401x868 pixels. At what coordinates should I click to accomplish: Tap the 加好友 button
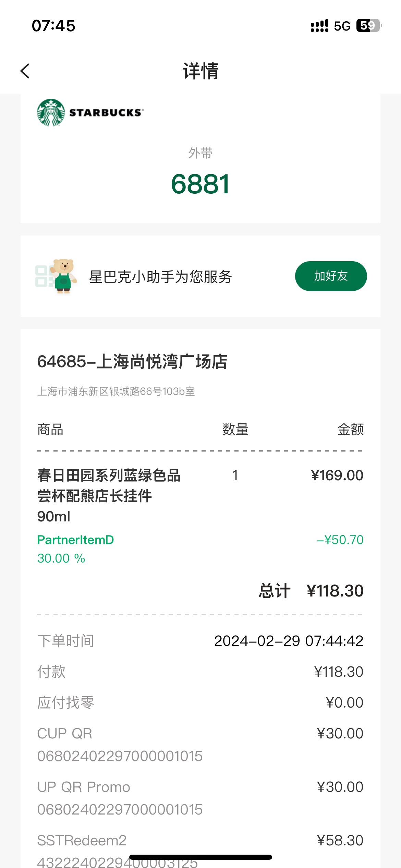click(x=331, y=276)
